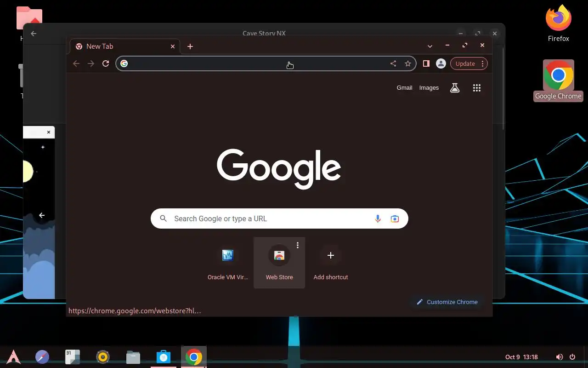Bookmark this tab with the star icon
Viewport: 588px width, 368px height.
pos(408,63)
